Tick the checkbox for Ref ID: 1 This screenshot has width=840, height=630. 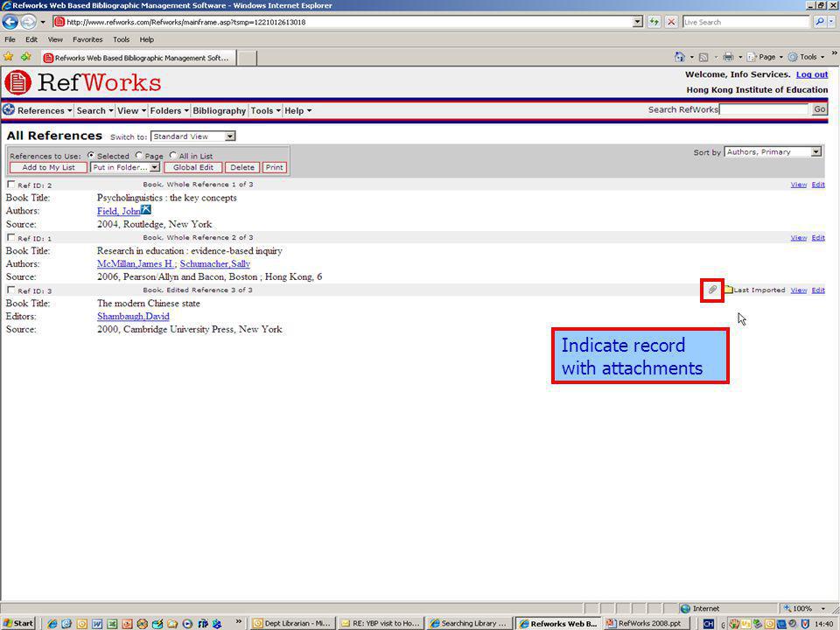10,237
